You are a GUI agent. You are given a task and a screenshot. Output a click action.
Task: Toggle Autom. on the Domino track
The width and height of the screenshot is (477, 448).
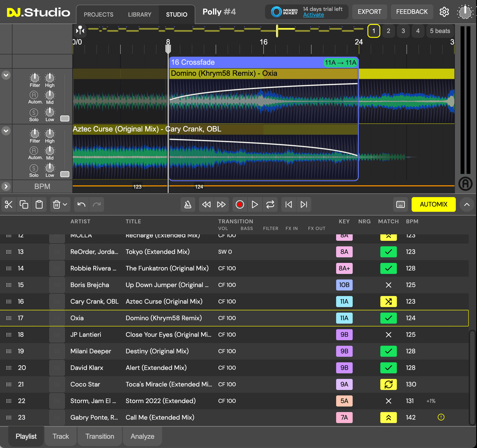34,95
